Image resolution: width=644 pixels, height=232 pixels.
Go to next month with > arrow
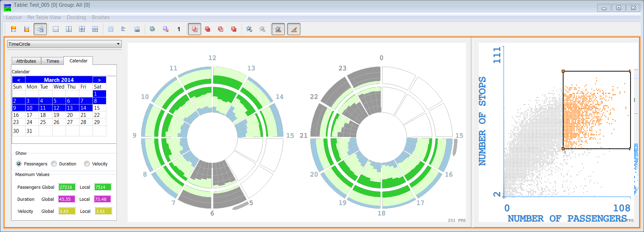coord(99,80)
